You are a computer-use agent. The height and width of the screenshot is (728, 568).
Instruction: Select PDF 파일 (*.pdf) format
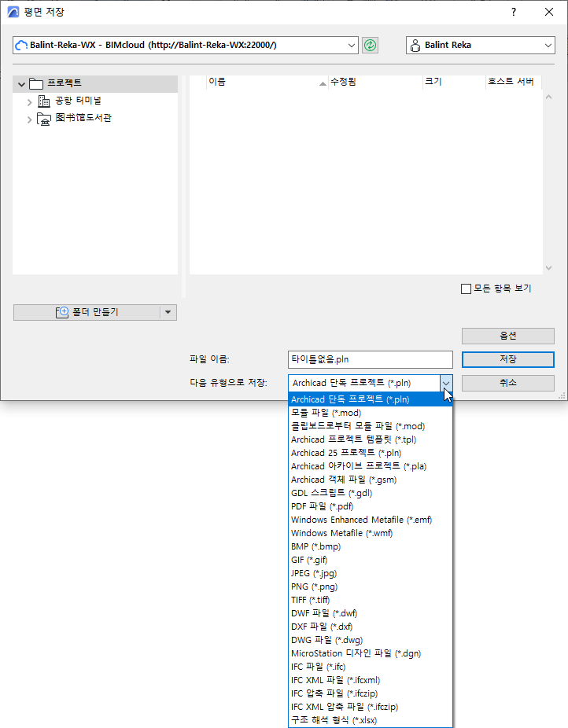371,506
